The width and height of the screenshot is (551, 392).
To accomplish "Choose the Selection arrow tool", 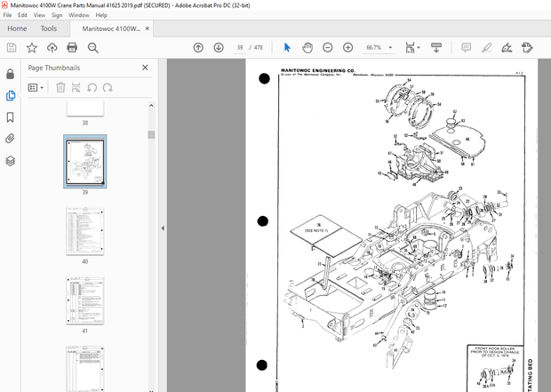I will click(x=287, y=47).
